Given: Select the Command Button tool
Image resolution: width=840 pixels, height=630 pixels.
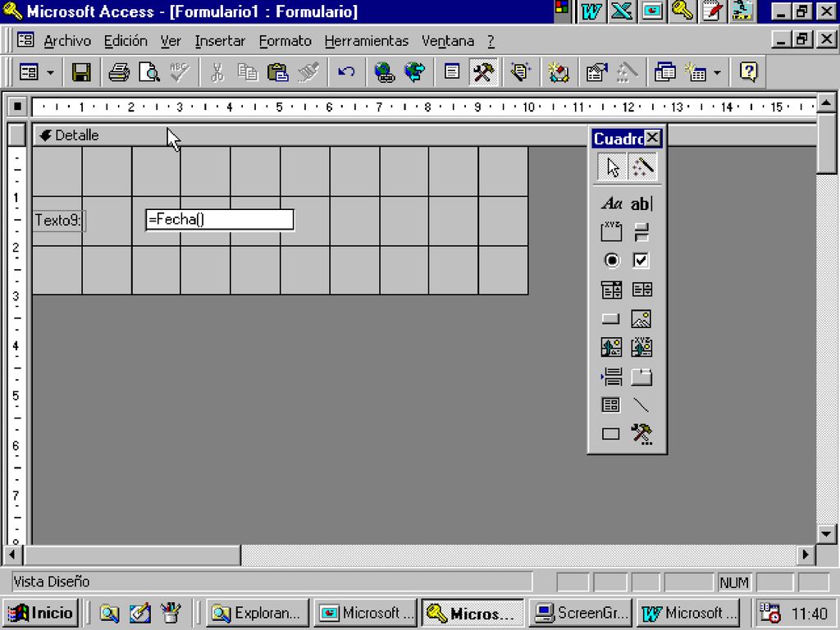Looking at the screenshot, I should pyautogui.click(x=612, y=319).
